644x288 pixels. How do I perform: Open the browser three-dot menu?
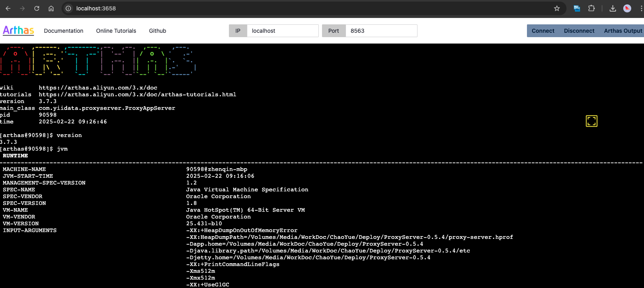pyautogui.click(x=641, y=8)
